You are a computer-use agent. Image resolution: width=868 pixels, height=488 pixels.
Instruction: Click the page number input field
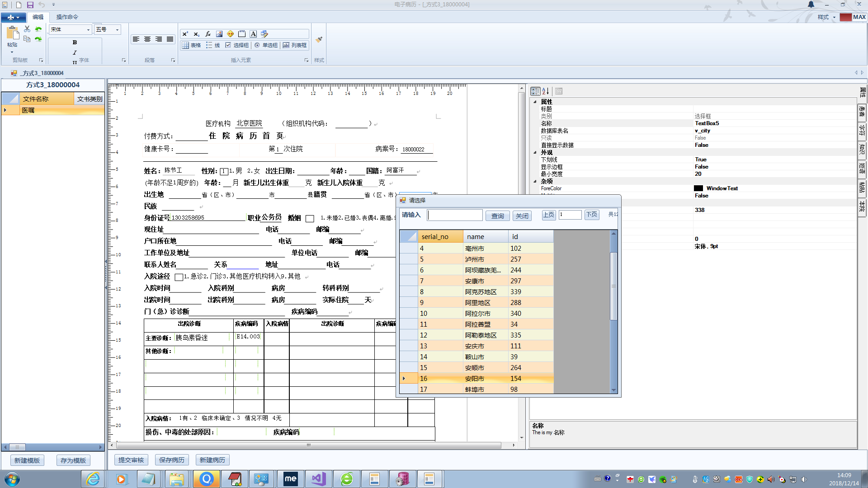[570, 215]
